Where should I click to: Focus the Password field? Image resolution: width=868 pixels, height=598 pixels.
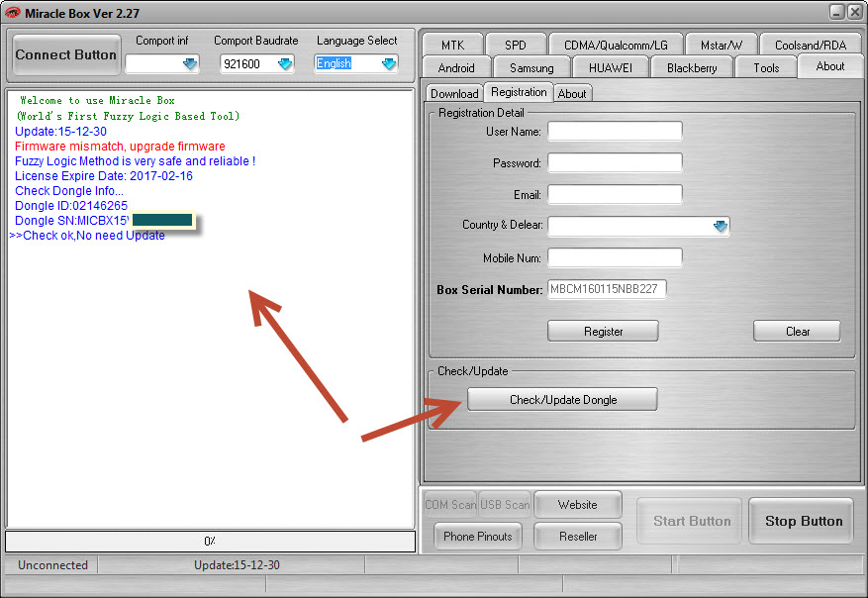point(615,162)
